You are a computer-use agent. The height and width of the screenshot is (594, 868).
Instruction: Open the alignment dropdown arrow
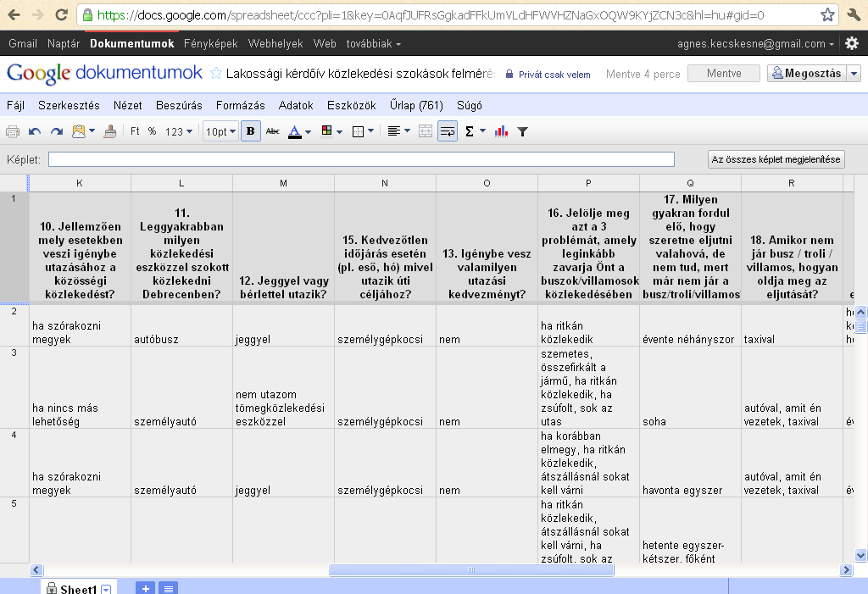[x=408, y=131]
